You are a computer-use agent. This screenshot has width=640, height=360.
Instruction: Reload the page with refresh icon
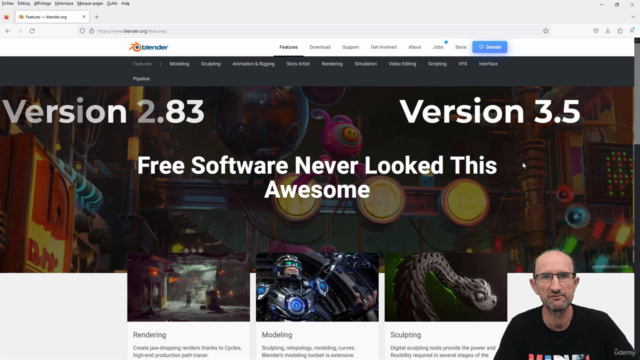(x=32, y=31)
